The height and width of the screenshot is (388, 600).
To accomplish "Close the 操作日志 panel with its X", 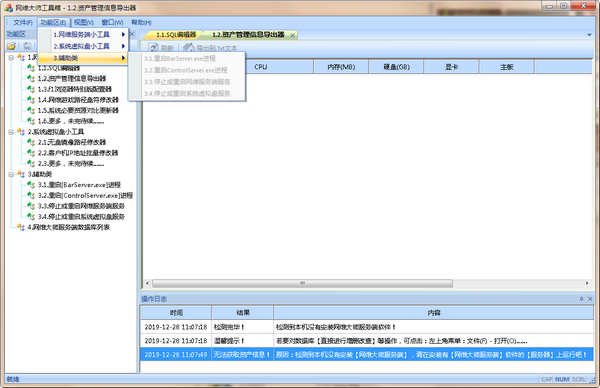I will click(x=590, y=299).
